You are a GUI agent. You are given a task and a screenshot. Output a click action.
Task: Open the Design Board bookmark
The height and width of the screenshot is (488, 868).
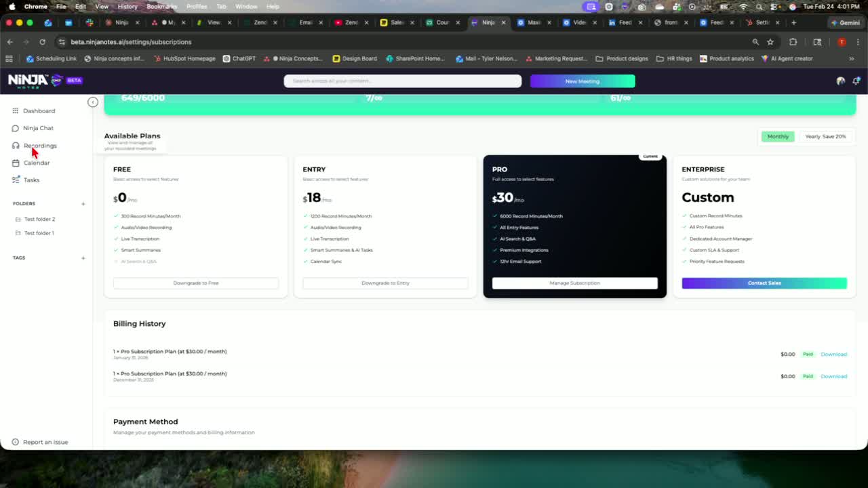355,58
